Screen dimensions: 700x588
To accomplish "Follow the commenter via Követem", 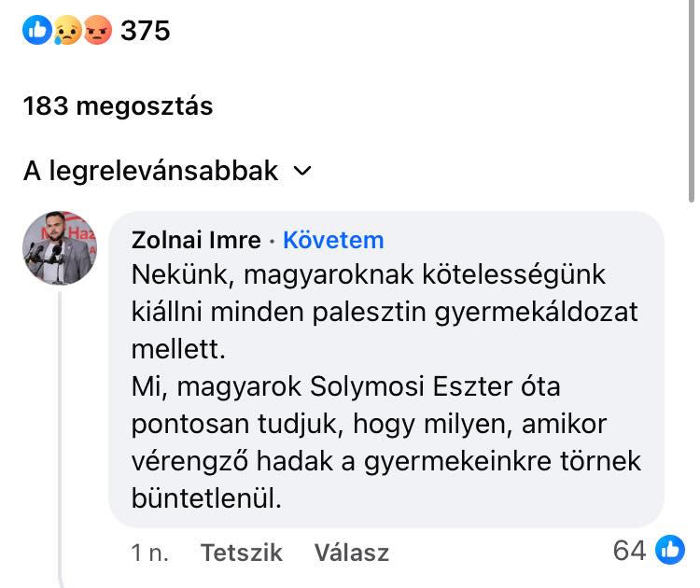I will pyautogui.click(x=333, y=241).
